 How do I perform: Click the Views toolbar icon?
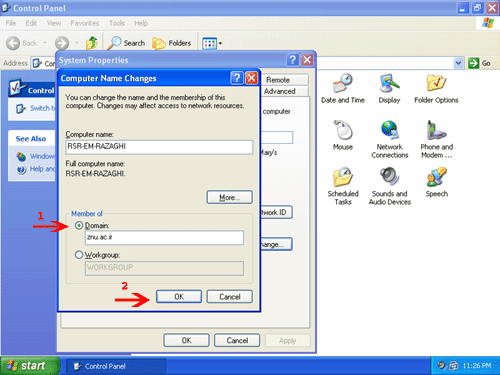[x=209, y=43]
